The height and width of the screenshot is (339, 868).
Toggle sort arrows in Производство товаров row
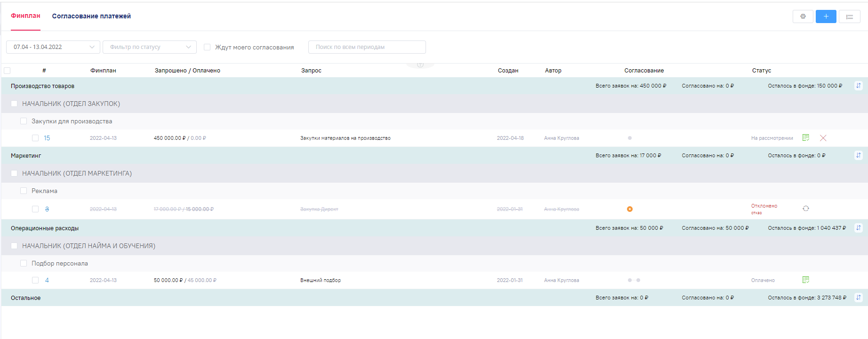click(x=858, y=86)
